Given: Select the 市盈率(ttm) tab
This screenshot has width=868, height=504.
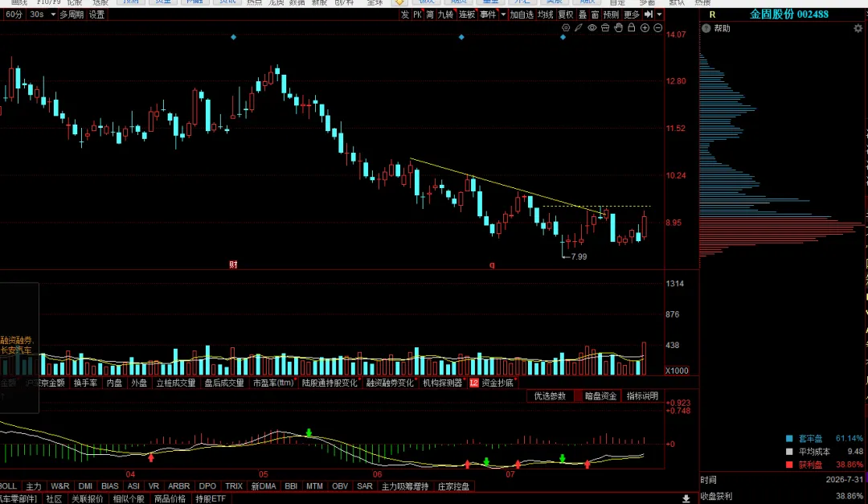Looking at the screenshot, I should click(273, 383).
